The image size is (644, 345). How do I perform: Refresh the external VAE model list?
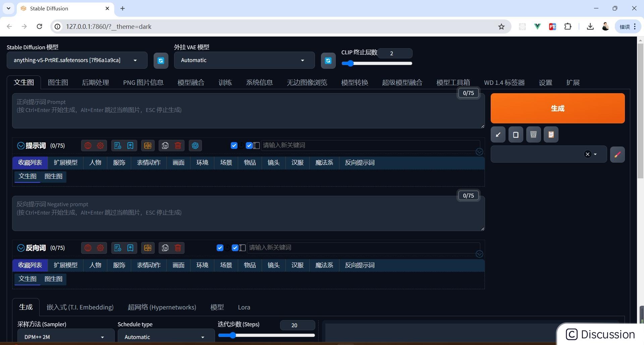pos(328,60)
